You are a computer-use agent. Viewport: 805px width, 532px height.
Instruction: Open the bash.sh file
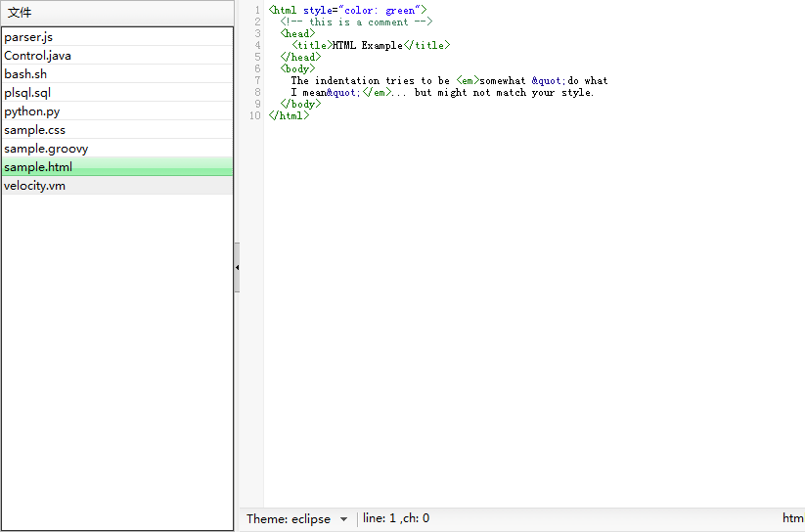click(x=25, y=74)
